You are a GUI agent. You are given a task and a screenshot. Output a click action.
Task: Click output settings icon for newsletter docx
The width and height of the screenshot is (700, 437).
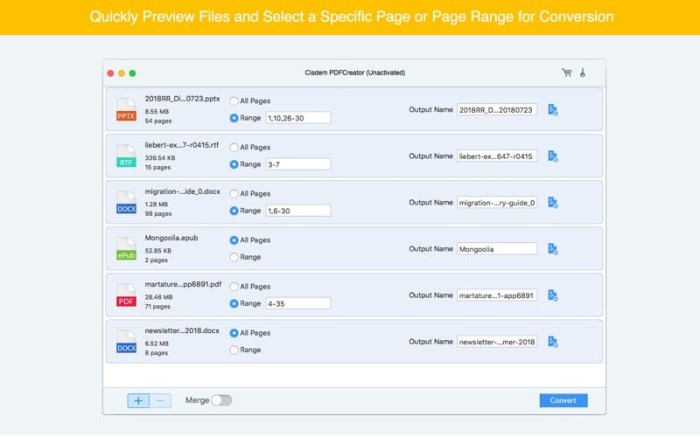coord(552,342)
